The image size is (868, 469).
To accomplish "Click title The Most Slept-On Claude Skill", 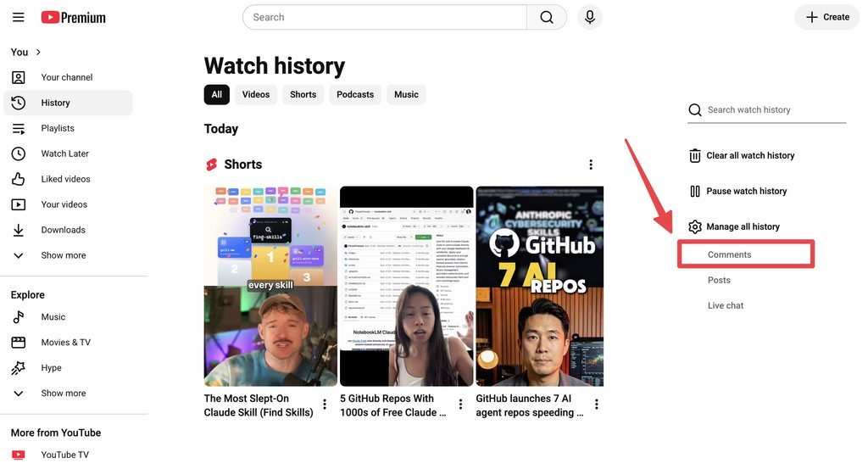I will pyautogui.click(x=259, y=406).
